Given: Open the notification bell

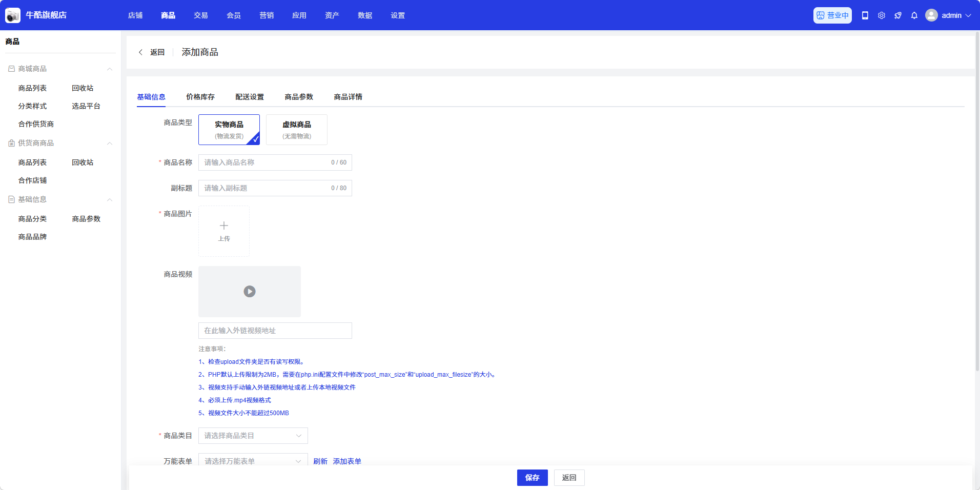Looking at the screenshot, I should click(x=914, y=15).
